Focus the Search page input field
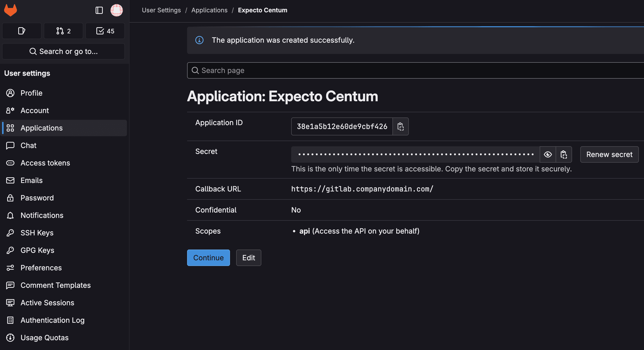 click(x=416, y=70)
